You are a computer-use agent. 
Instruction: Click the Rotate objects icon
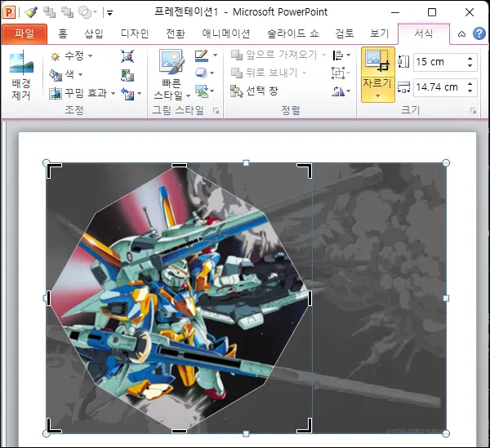338,91
